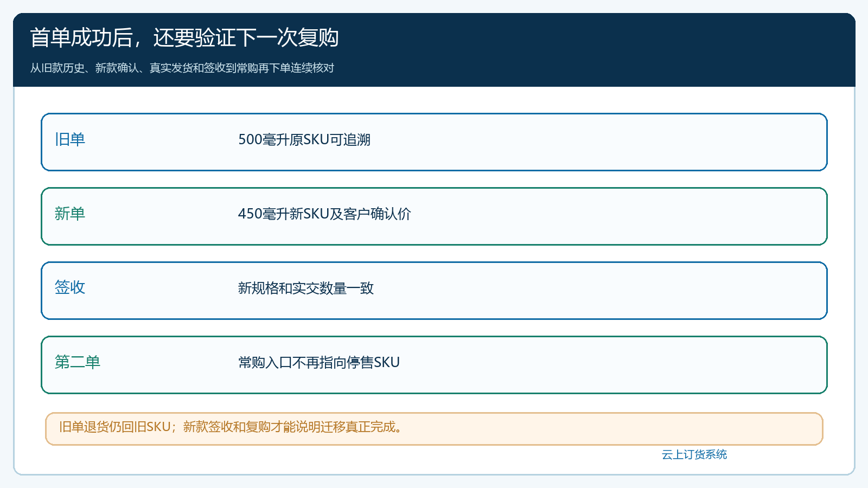
Task: Select the text 常购入口不再指向停售SKU
Action: 319,362
